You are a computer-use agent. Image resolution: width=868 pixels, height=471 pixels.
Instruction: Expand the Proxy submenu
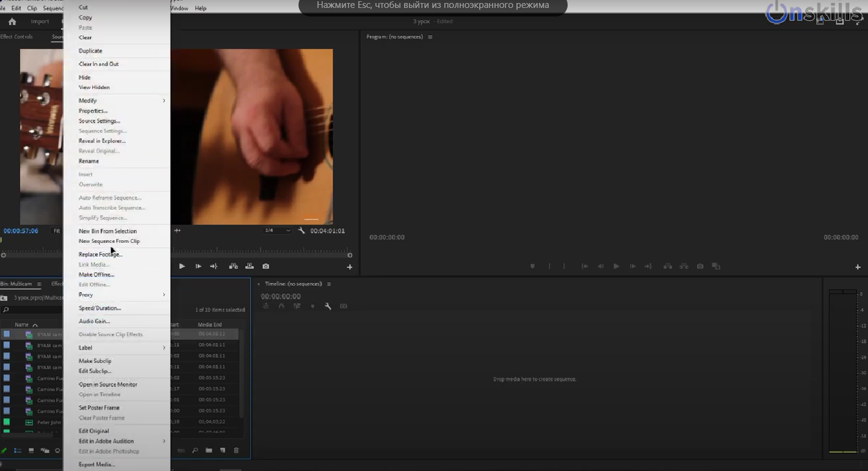[x=117, y=295]
